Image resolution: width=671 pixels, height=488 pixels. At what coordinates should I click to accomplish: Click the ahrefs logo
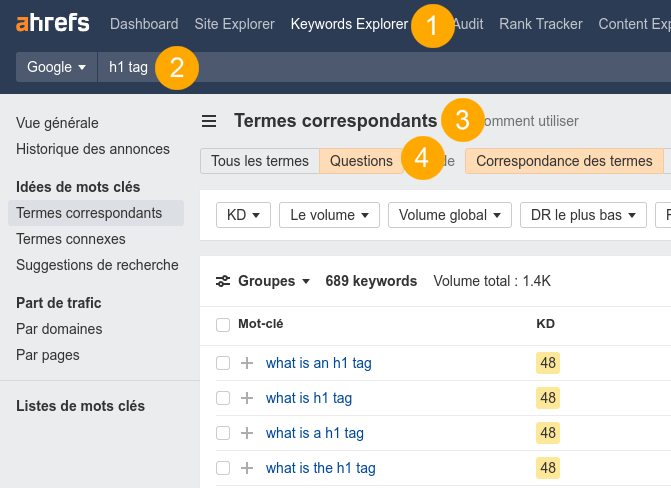point(53,24)
